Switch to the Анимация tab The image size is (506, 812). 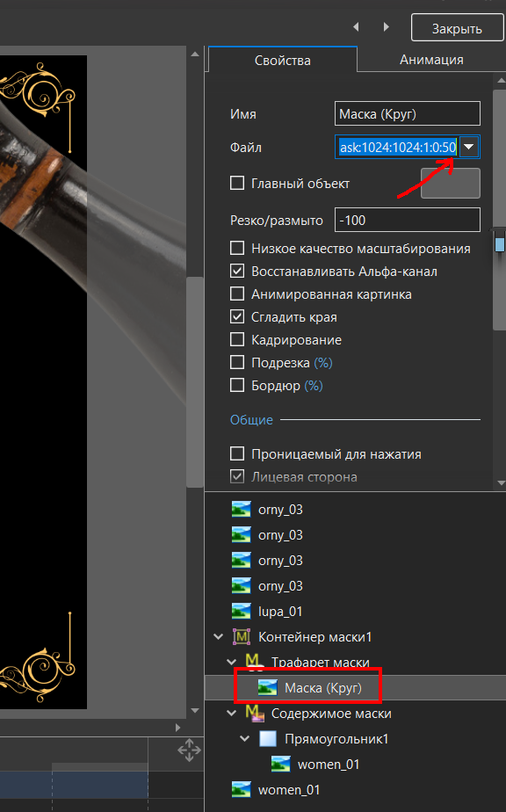431,60
